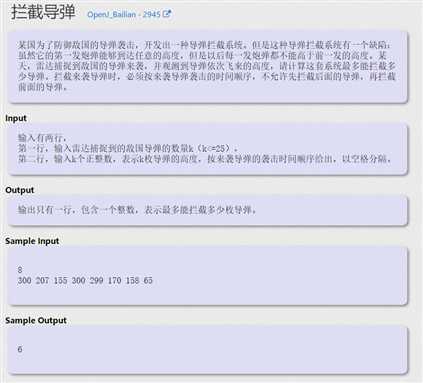Click the Output section heading
423x383 pixels.
coord(20,190)
